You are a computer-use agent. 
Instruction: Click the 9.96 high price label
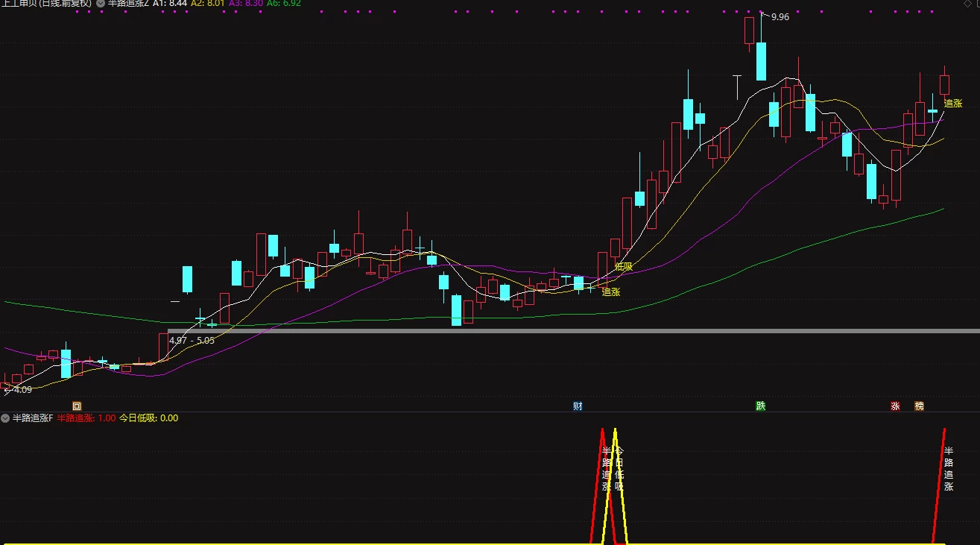pos(780,16)
